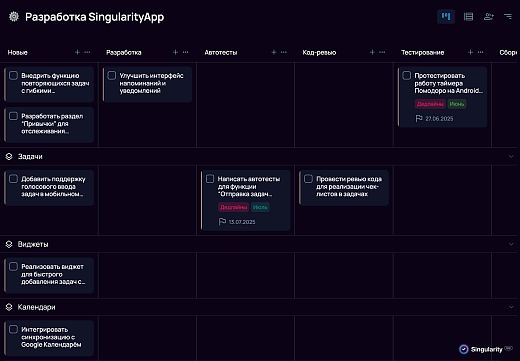This screenshot has width=520, height=361.
Task: Tick checkbox for 'Провести ревью кода' task
Action: pos(308,179)
